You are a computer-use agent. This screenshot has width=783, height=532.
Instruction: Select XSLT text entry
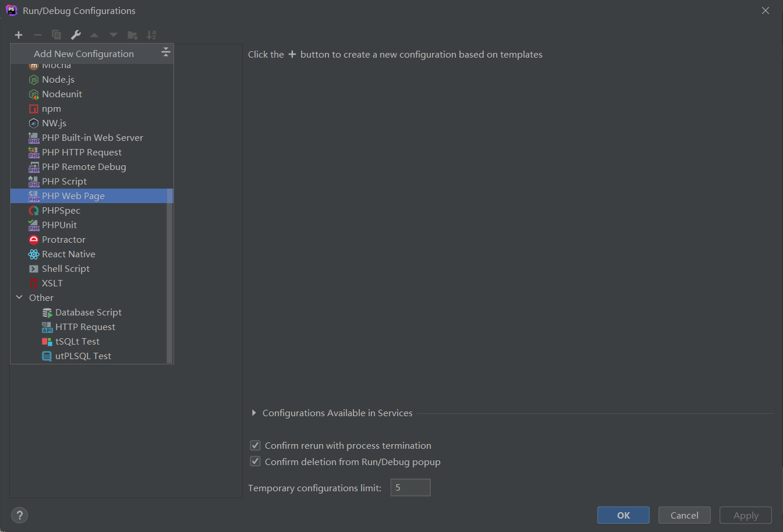click(x=52, y=283)
